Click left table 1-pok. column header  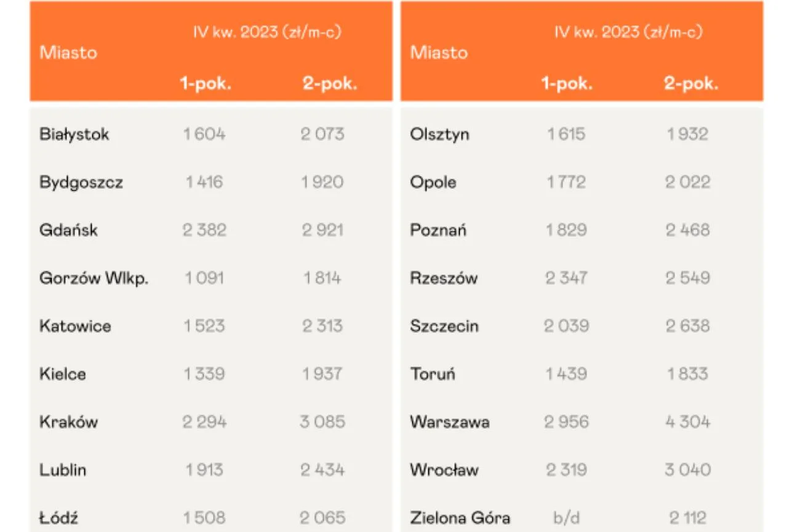tap(206, 84)
